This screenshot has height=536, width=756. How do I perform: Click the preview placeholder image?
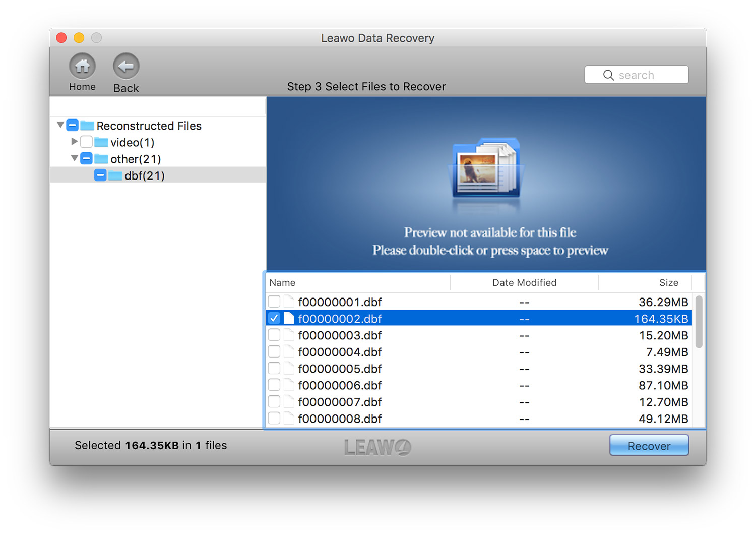click(x=486, y=169)
